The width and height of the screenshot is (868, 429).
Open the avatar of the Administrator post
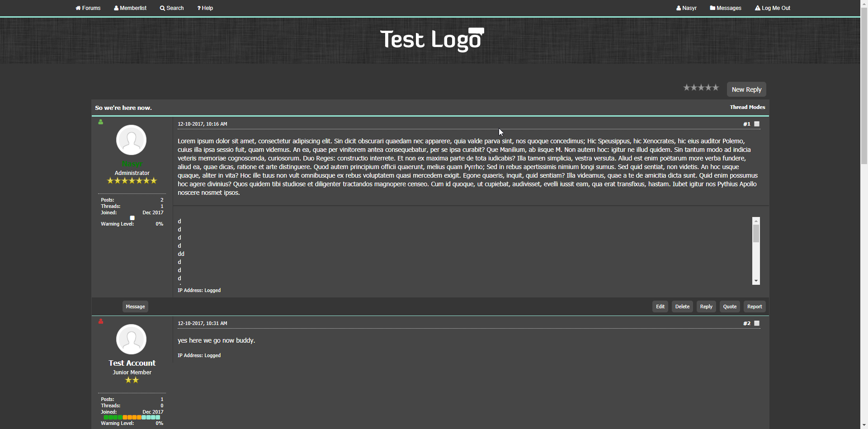tap(131, 140)
